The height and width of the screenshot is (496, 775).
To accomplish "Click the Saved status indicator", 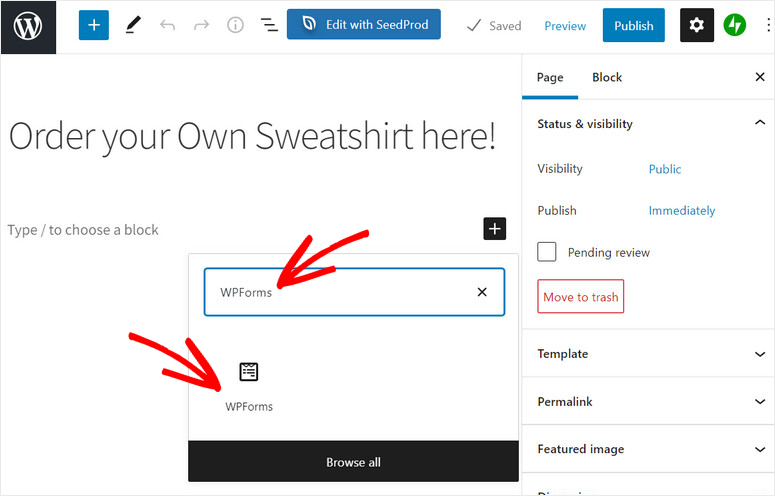I will [x=494, y=26].
